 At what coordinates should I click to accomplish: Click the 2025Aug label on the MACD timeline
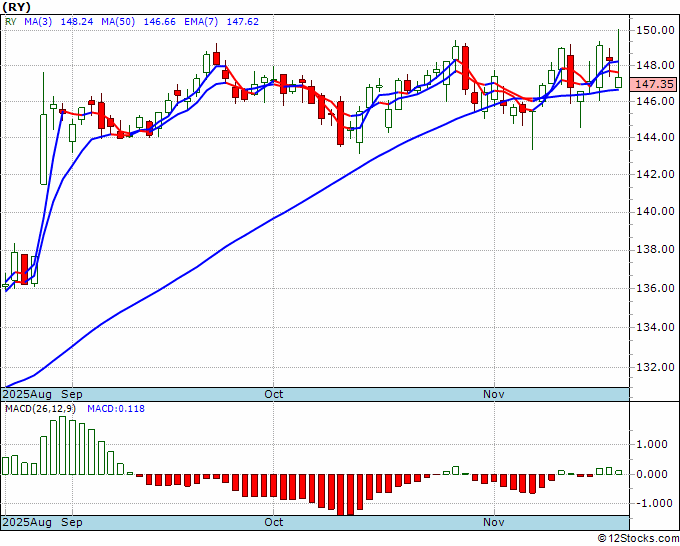(x=27, y=522)
